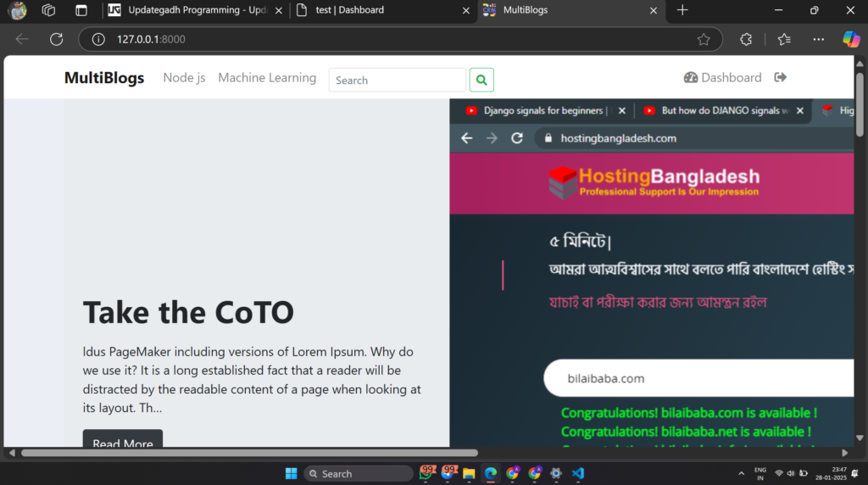The width and height of the screenshot is (868, 485).
Task: Click the scroll right arrow on horizontal scrollbar
Action: 845,453
